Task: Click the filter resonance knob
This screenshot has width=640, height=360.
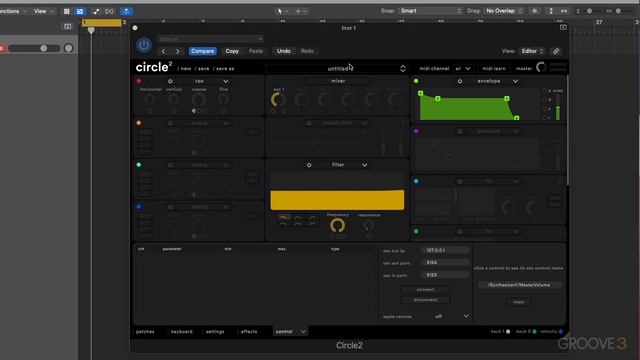Action: (369, 225)
